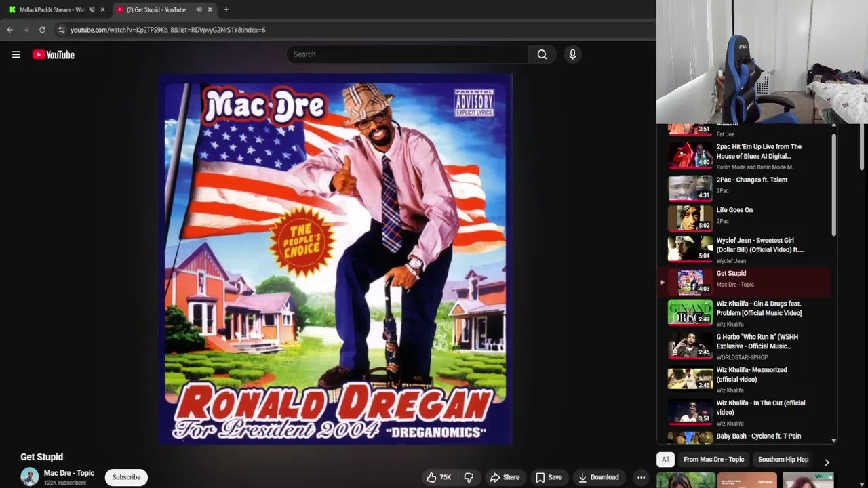868x488 pixels.
Task: Select the All filter chip
Action: coord(665,460)
